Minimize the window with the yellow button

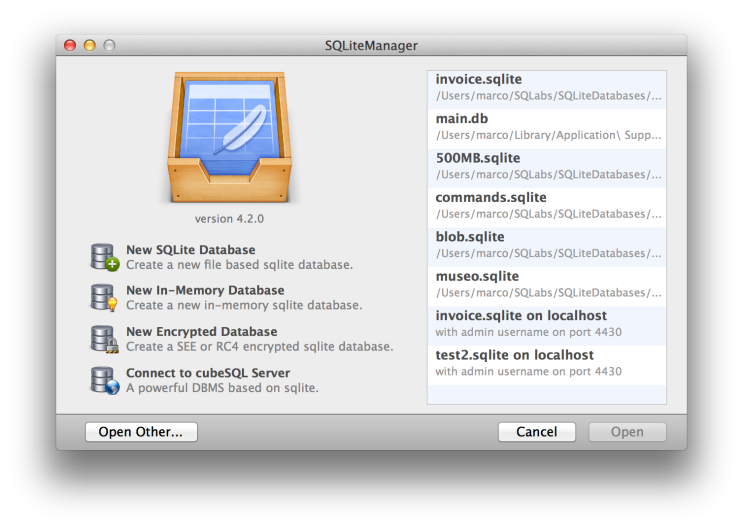[x=90, y=45]
